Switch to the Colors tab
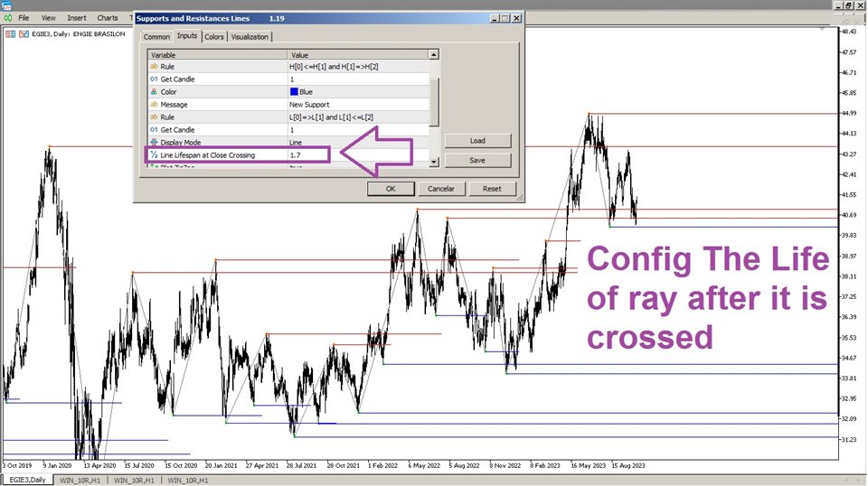Screen dimensions: 868x486 coord(213,37)
